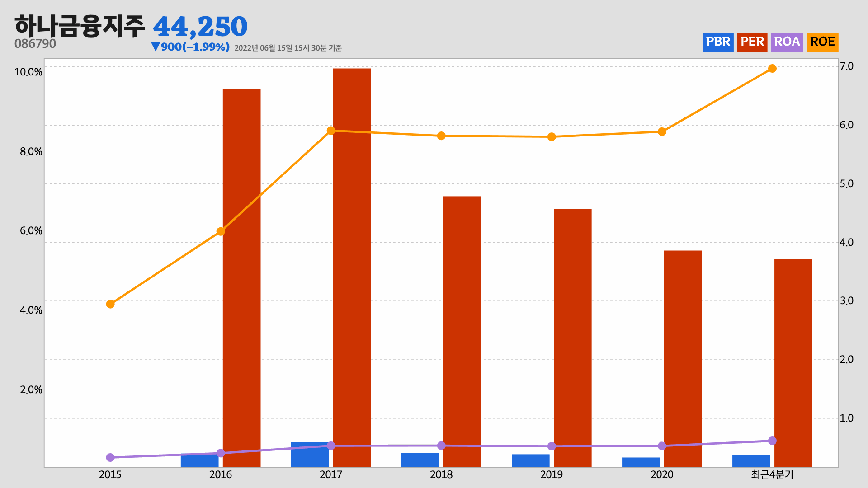This screenshot has height=488, width=868.
Task: Click the 최근4분기 x-axis label
Action: (x=772, y=474)
